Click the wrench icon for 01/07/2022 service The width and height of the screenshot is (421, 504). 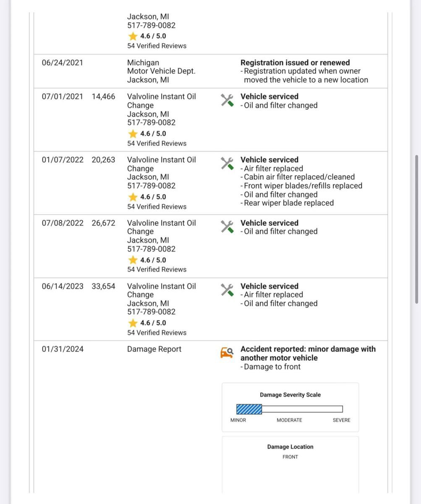(227, 163)
